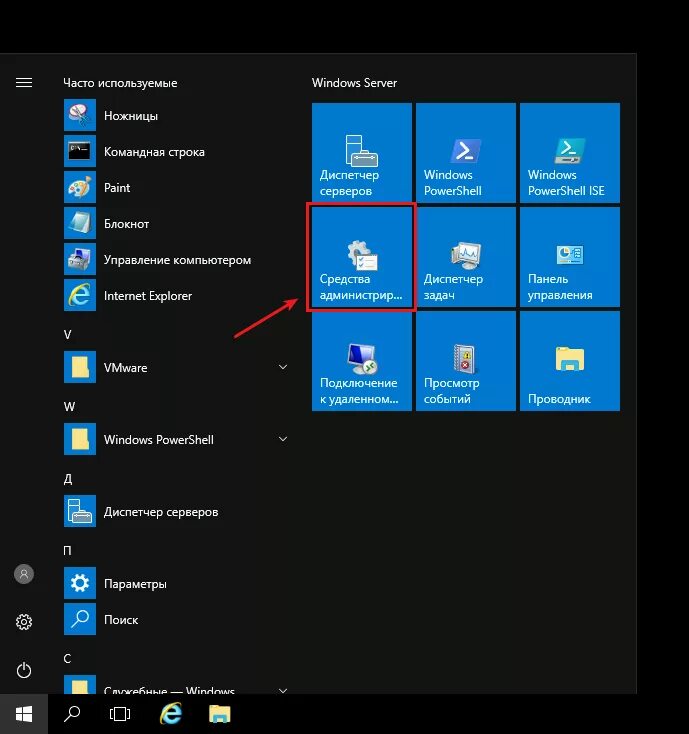Image resolution: width=689 pixels, height=734 pixels.
Task: Open the Ножницы snipping tool icon
Action: point(80,115)
